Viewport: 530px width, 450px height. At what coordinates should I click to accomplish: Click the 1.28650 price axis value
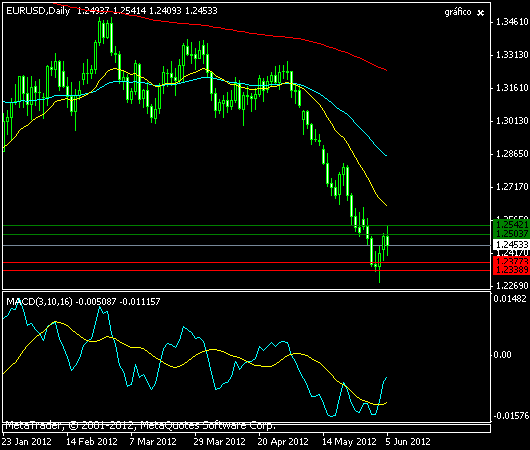(x=512, y=154)
